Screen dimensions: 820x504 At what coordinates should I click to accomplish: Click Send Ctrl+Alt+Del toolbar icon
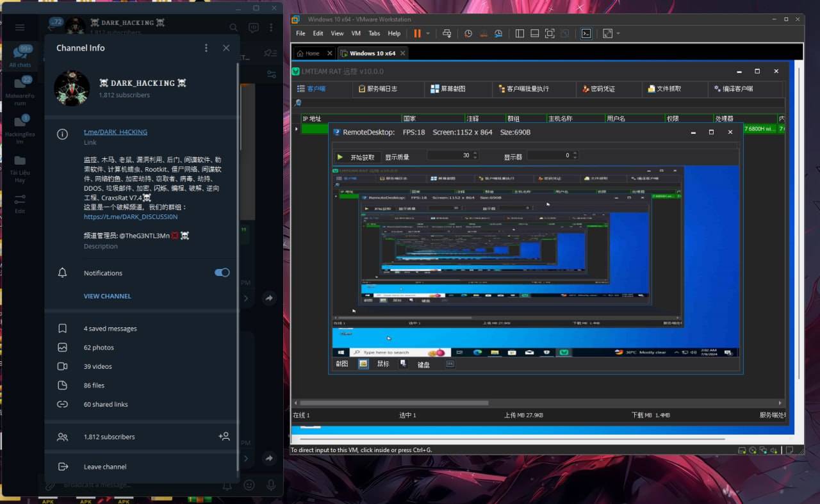(x=447, y=33)
